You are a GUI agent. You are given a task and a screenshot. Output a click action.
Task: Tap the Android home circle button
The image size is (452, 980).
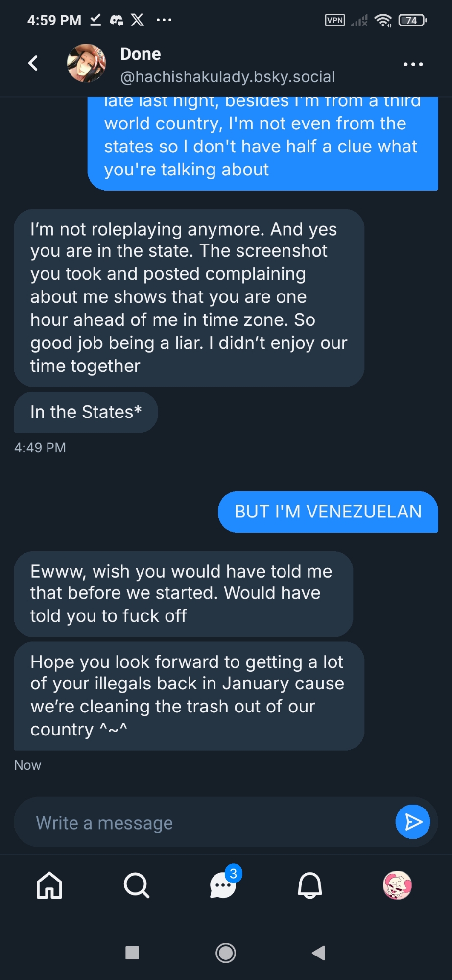(x=226, y=953)
